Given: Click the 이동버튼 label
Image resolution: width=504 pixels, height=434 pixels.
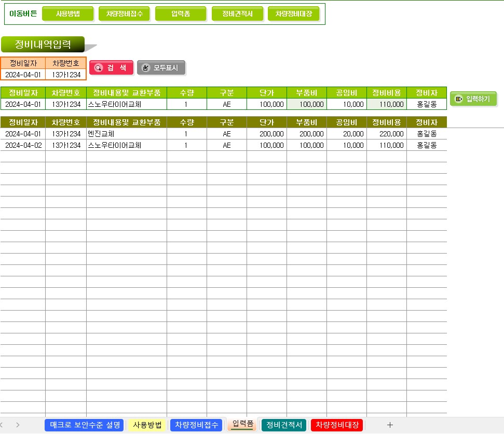Looking at the screenshot, I should coord(23,13).
